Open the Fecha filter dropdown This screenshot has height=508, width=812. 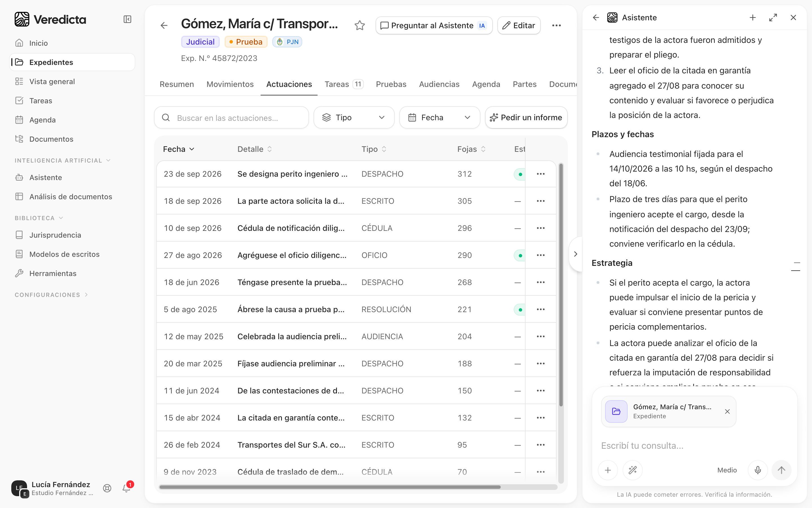[x=440, y=118]
